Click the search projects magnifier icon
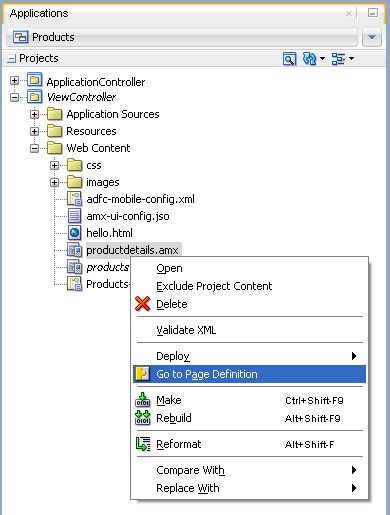This screenshot has height=515, width=390. click(x=289, y=59)
